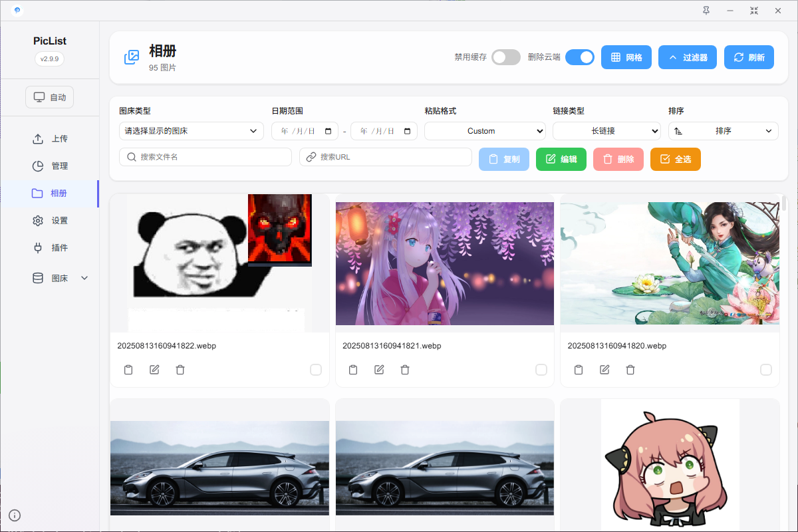
Task: Open the 插件 plugins page
Action: (x=50, y=248)
